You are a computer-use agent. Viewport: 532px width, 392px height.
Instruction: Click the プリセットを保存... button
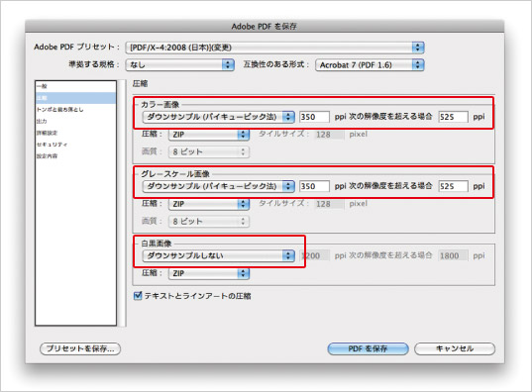80,348
